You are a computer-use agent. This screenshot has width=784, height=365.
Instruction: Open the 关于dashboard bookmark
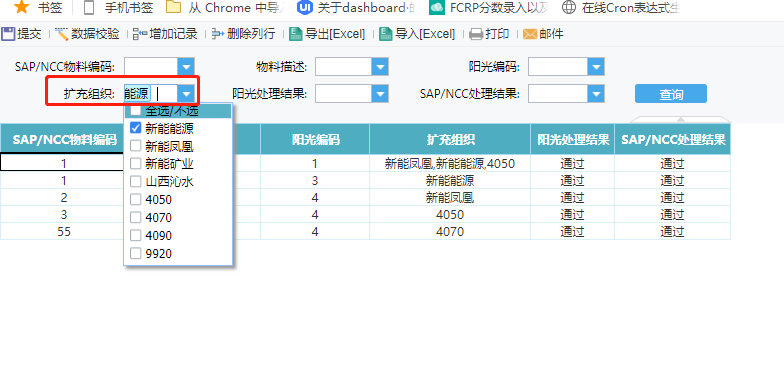coord(356,8)
